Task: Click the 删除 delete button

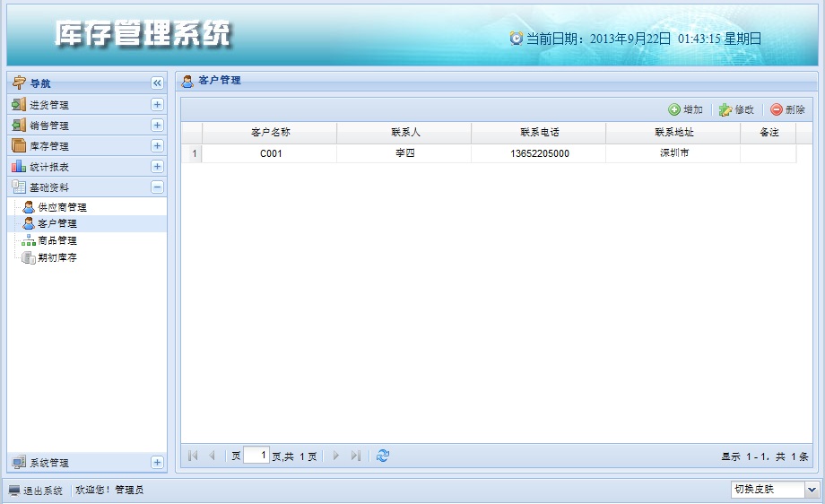Action: [787, 109]
